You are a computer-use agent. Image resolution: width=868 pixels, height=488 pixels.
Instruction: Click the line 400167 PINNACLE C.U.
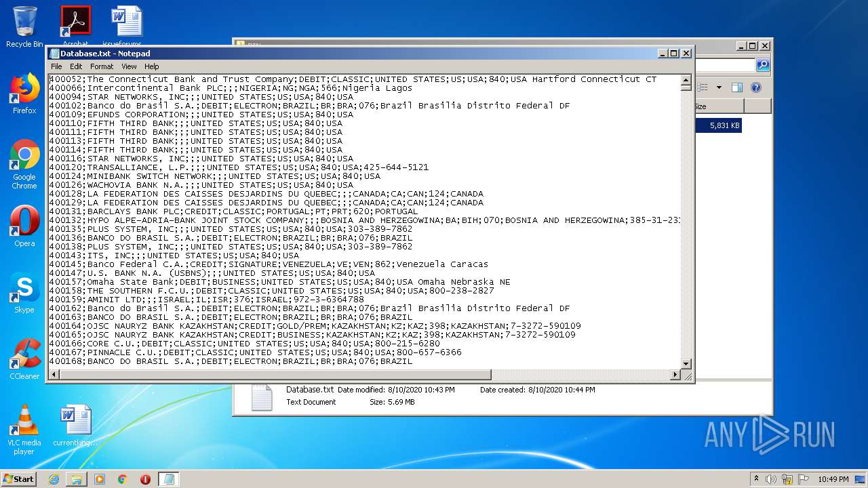click(x=255, y=352)
